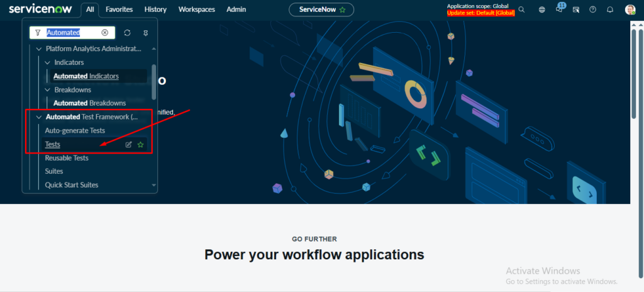This screenshot has width=644, height=292.
Task: Open the Tests module link
Action: [x=53, y=145]
